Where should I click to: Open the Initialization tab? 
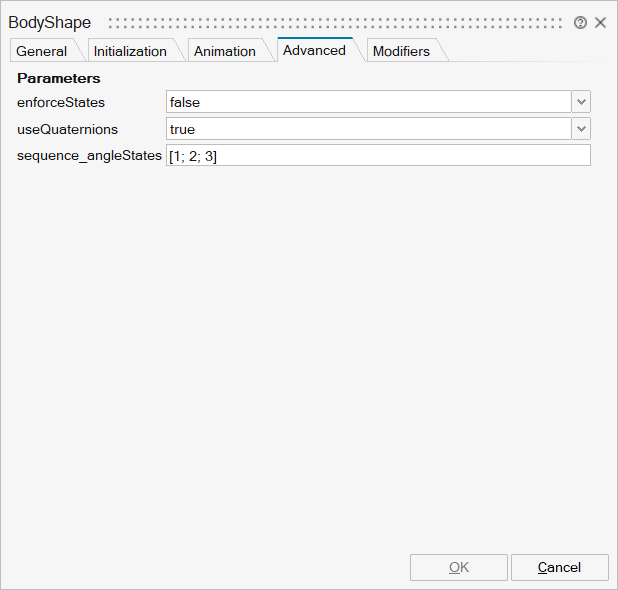click(x=130, y=51)
